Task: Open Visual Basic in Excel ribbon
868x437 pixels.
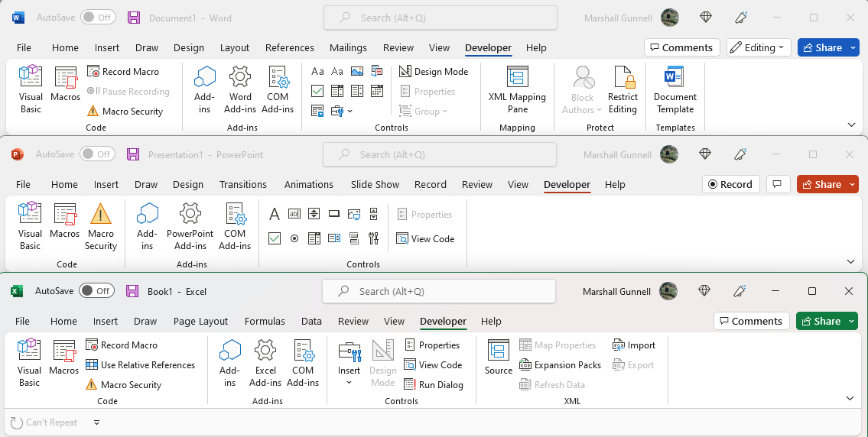Action: click(x=29, y=363)
